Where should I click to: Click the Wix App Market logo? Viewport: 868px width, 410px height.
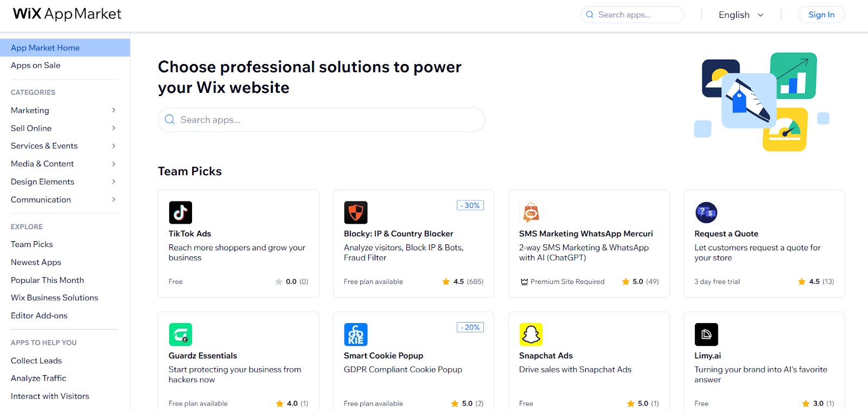(x=67, y=14)
